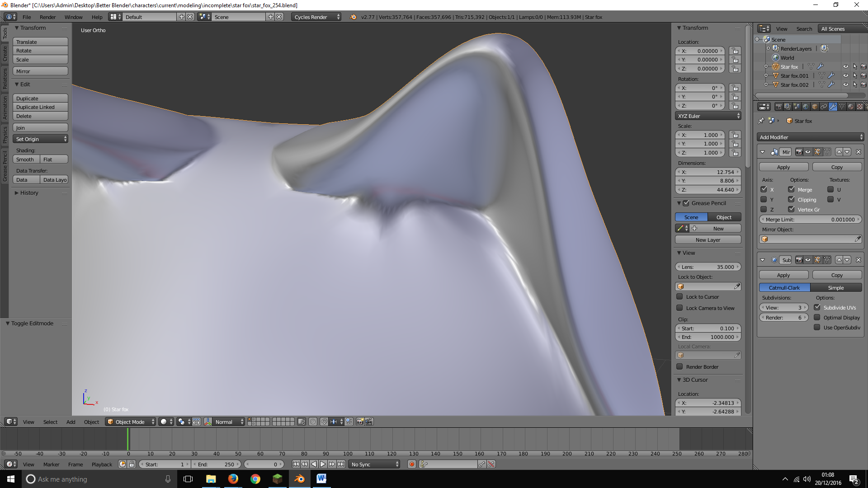This screenshot has width=868, height=488.
Task: Open the Help menu
Action: pyautogui.click(x=97, y=17)
